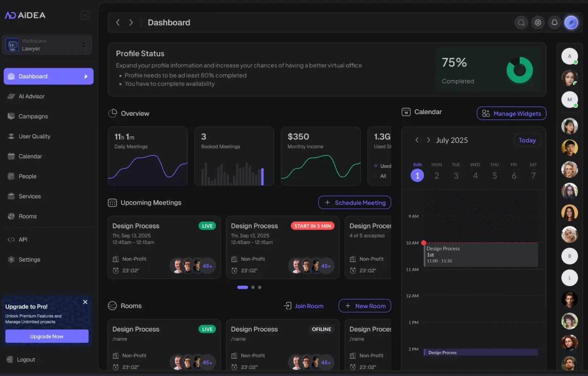Open the workspace switcher showing Lawyer
This screenshot has height=376, width=588.
pos(47,44)
